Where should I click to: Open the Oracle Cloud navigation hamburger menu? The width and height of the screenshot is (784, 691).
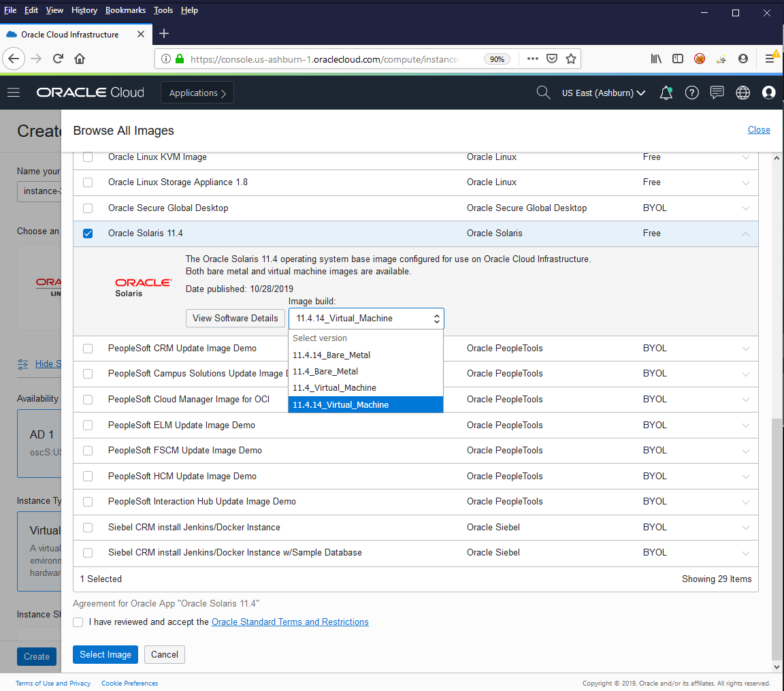(14, 93)
